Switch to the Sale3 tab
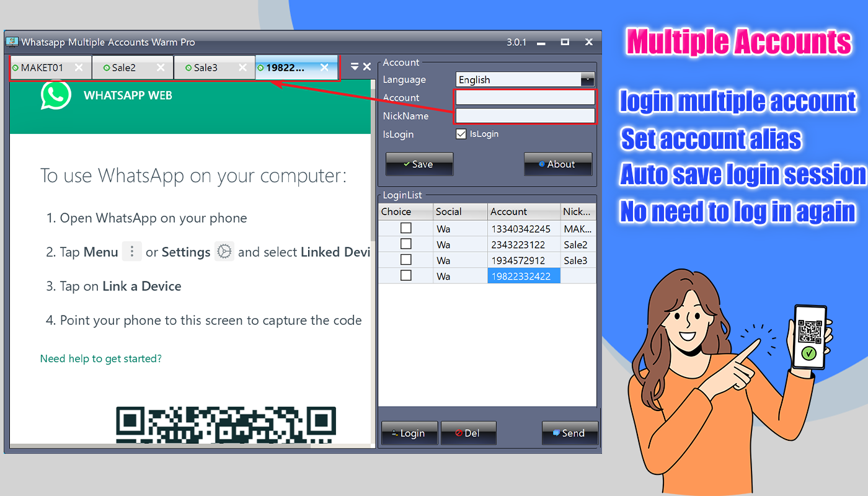Screen dimensions: 868x496 coord(215,68)
